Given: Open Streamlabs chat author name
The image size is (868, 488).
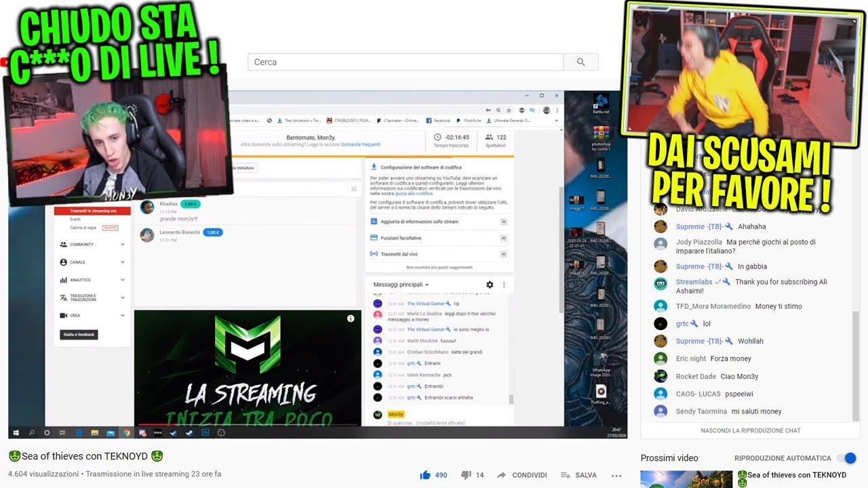Looking at the screenshot, I should point(692,282).
